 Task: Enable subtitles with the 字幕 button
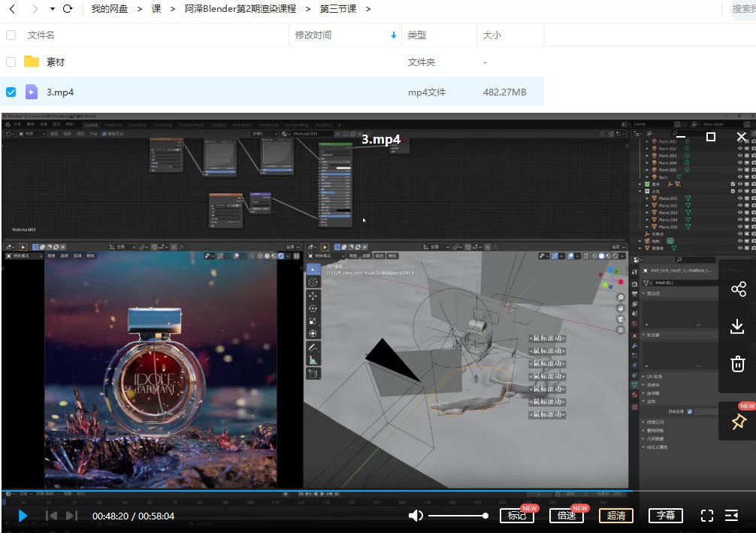[665, 516]
